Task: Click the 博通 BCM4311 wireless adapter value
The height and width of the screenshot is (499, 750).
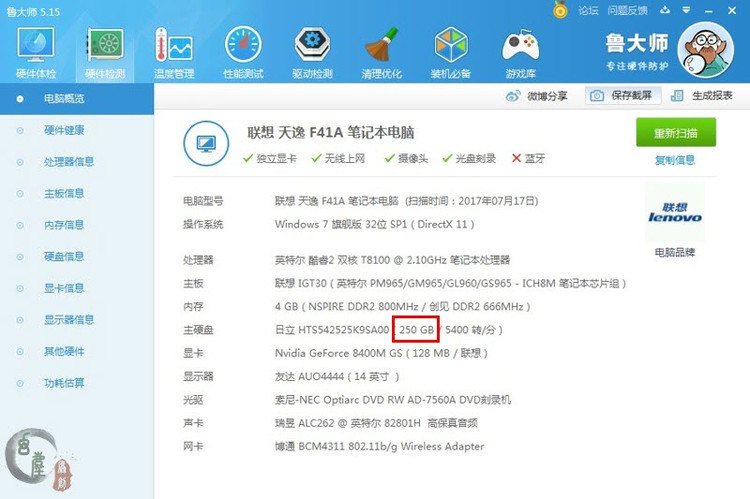Action: pos(379,446)
